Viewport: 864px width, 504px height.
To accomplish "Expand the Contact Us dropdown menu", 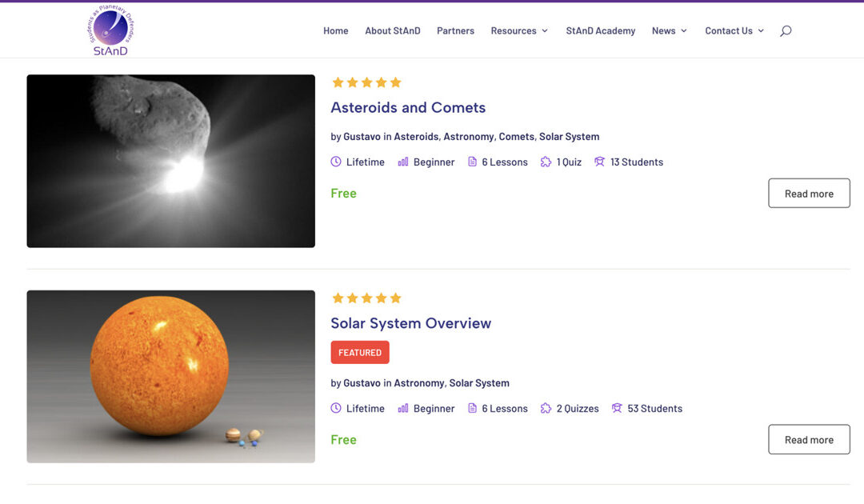I will (734, 30).
